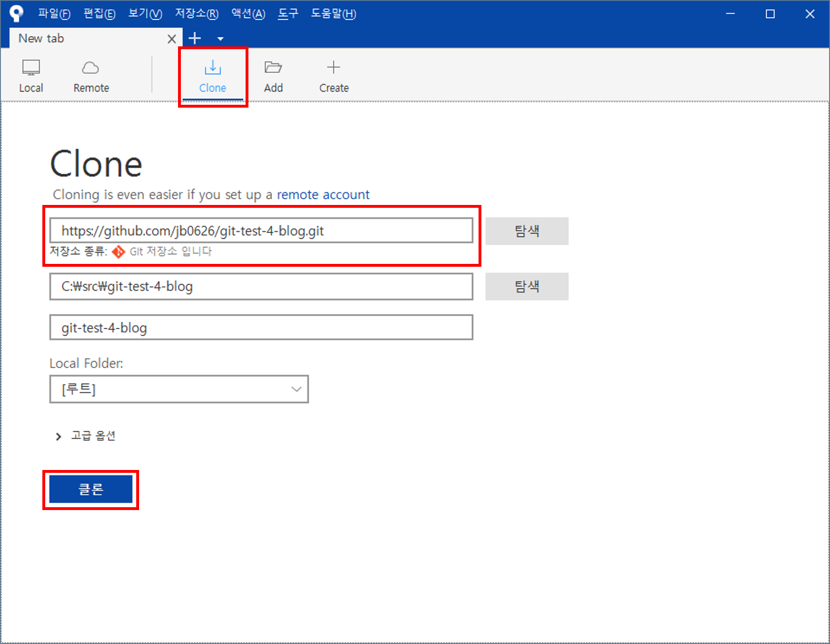Open the tab list dropdown arrow

coord(220,39)
